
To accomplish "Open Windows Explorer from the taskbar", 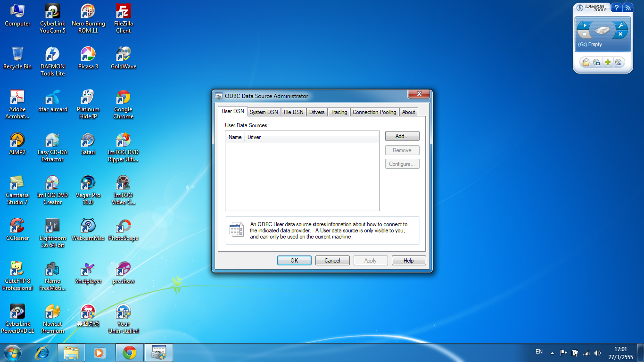I will click(71, 352).
